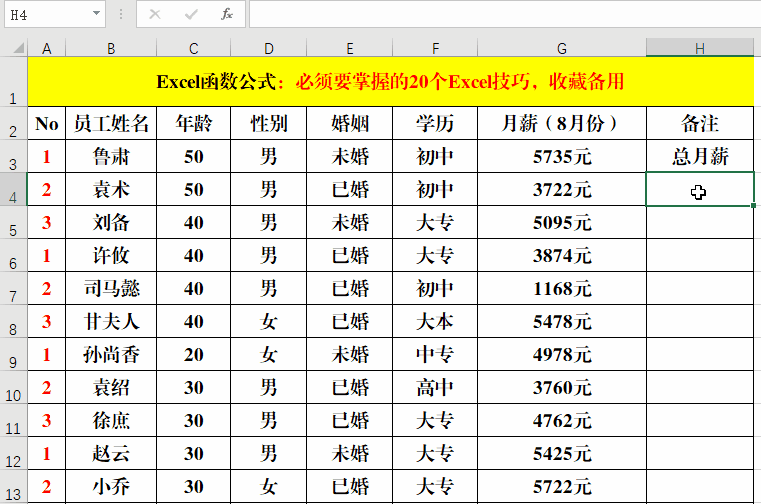Select column E header
Screen dimensions: 761x504
(x=349, y=49)
